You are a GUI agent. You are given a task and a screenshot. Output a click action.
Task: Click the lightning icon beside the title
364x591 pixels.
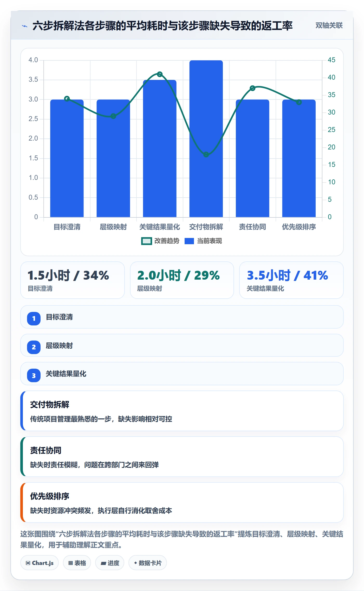[25, 26]
